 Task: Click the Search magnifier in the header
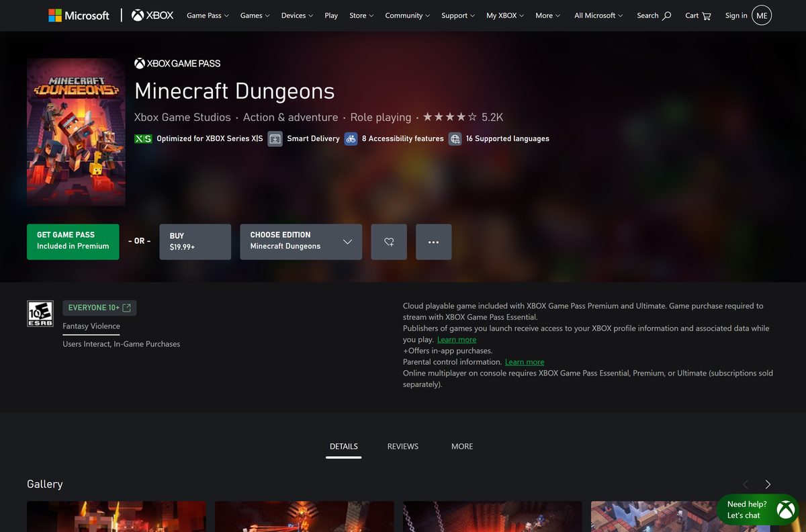(667, 15)
